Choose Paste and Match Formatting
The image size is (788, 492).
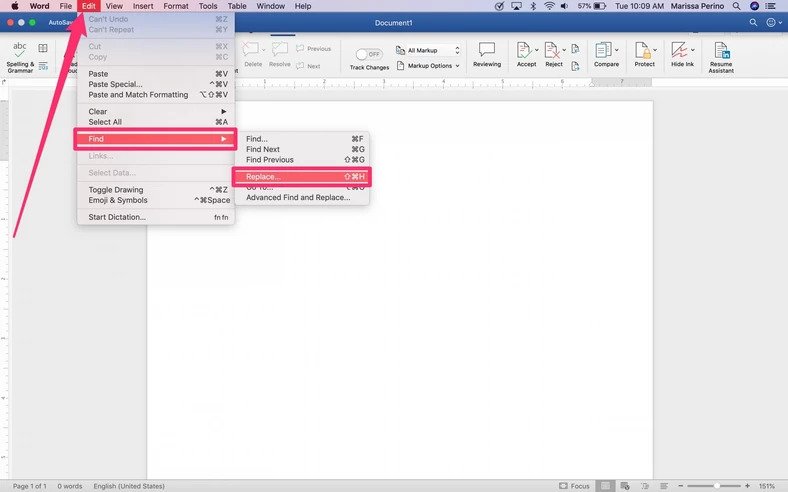pos(156,94)
